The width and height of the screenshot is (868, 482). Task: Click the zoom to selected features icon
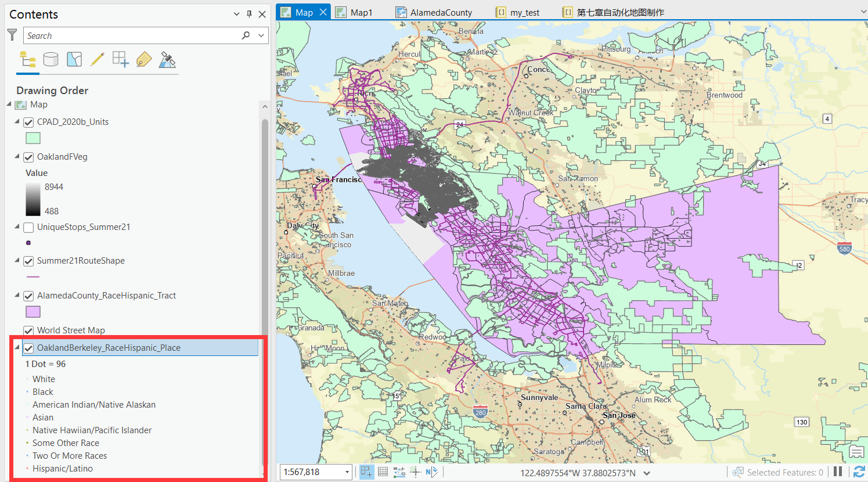click(x=738, y=472)
